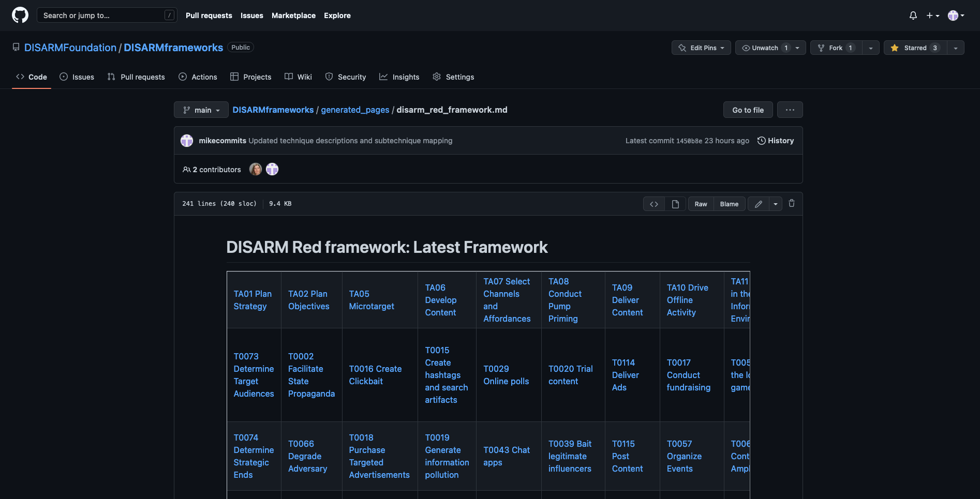Click the Go to file button
The width and height of the screenshot is (980, 499).
pos(748,110)
